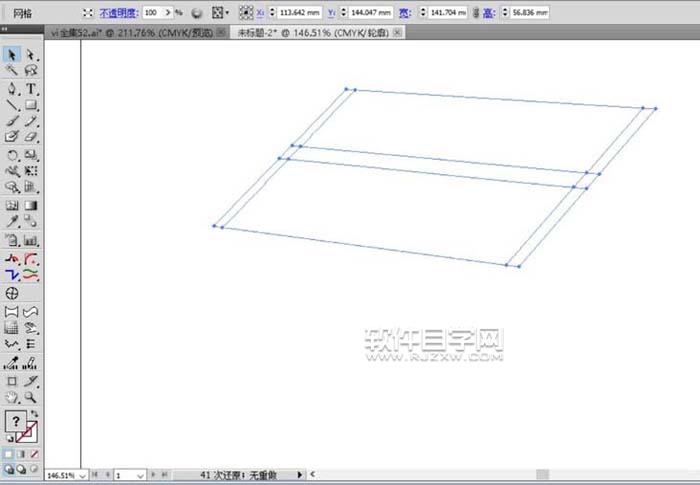Select the Magic Wand tool
This screenshot has height=485, width=700.
tap(12, 71)
